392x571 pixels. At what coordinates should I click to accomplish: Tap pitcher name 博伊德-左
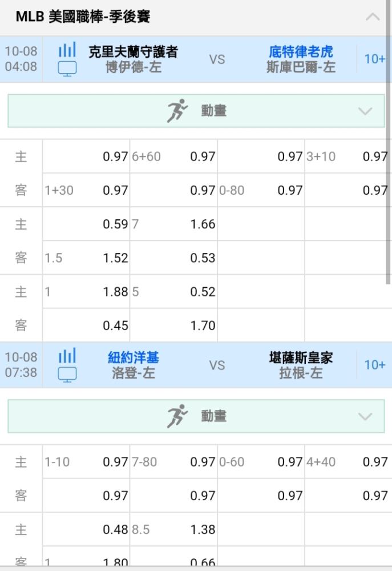(x=133, y=67)
